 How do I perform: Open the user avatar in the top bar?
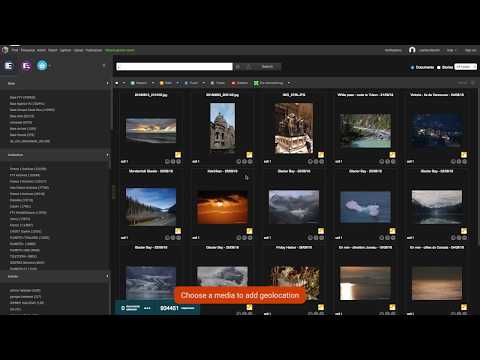[x=412, y=50]
